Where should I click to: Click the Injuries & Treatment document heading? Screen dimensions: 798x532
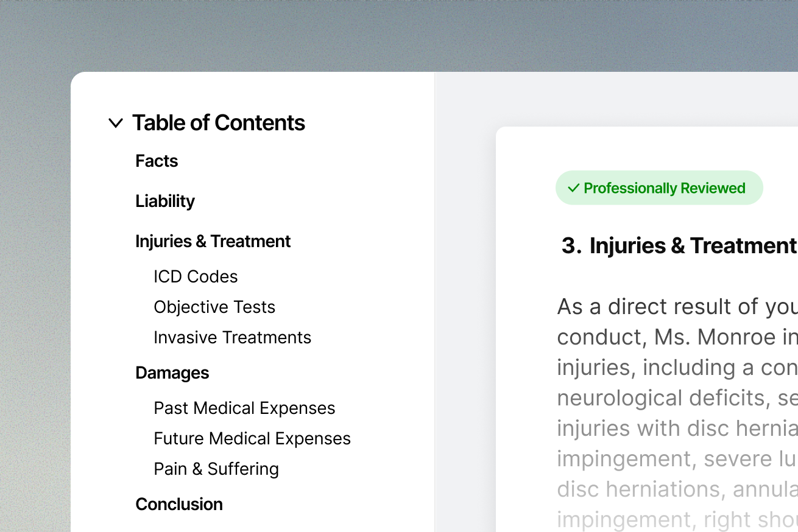[x=693, y=246]
